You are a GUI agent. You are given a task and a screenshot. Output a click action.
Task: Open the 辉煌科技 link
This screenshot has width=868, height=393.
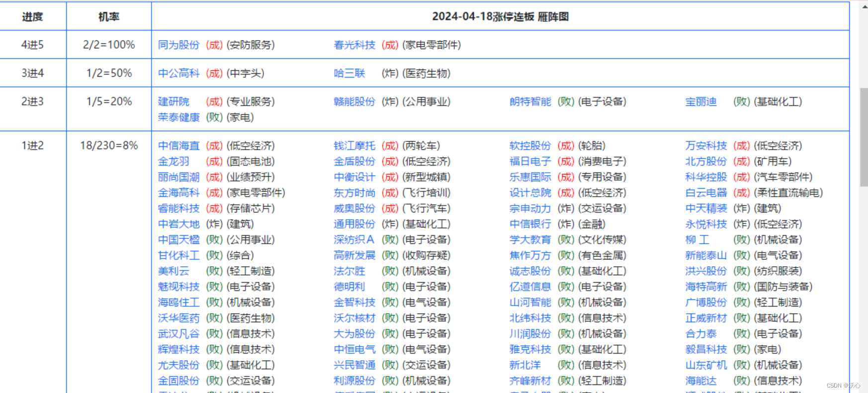click(x=178, y=349)
